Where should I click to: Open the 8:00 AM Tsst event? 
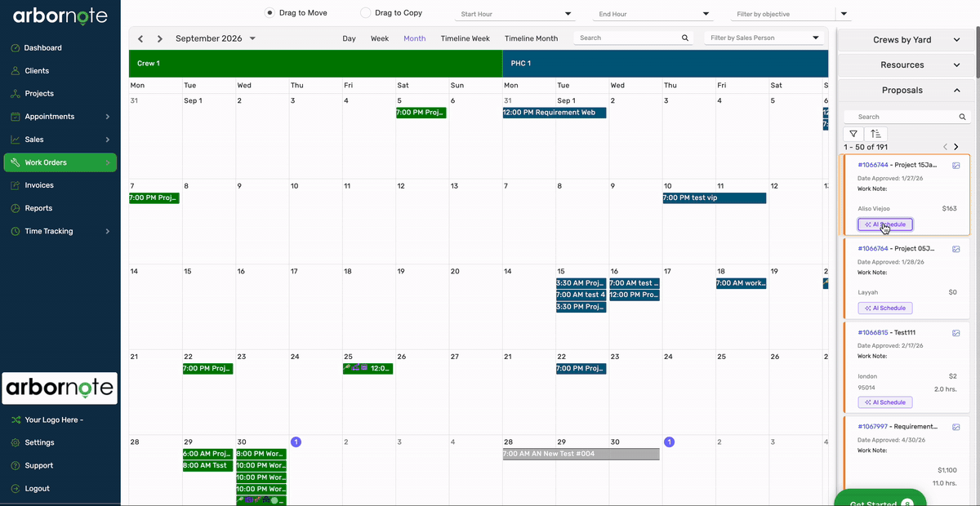point(207,466)
